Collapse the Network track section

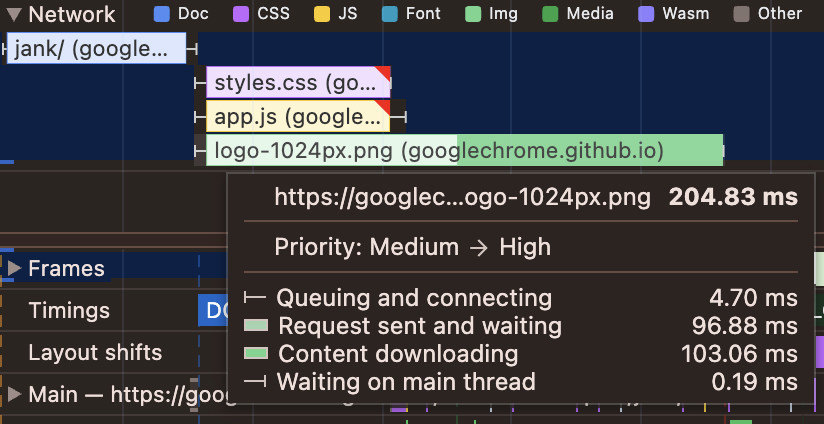(x=14, y=15)
